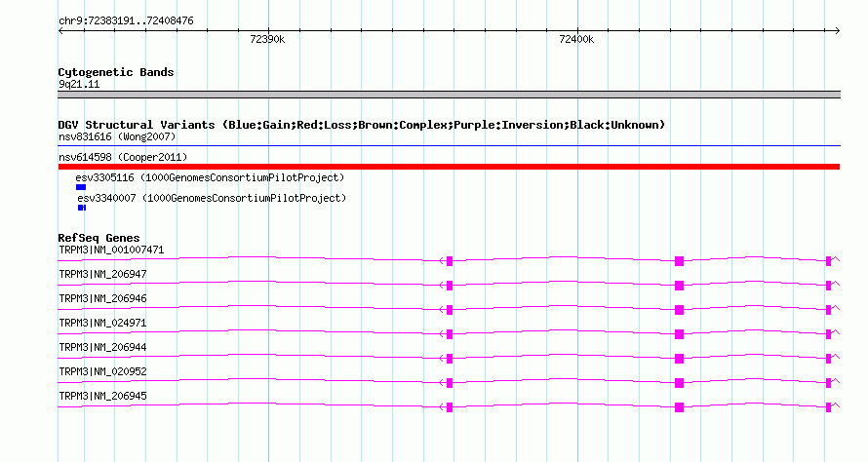Click the middle exon of NM_206946
Screen dimensions: 868x462
coord(679,310)
